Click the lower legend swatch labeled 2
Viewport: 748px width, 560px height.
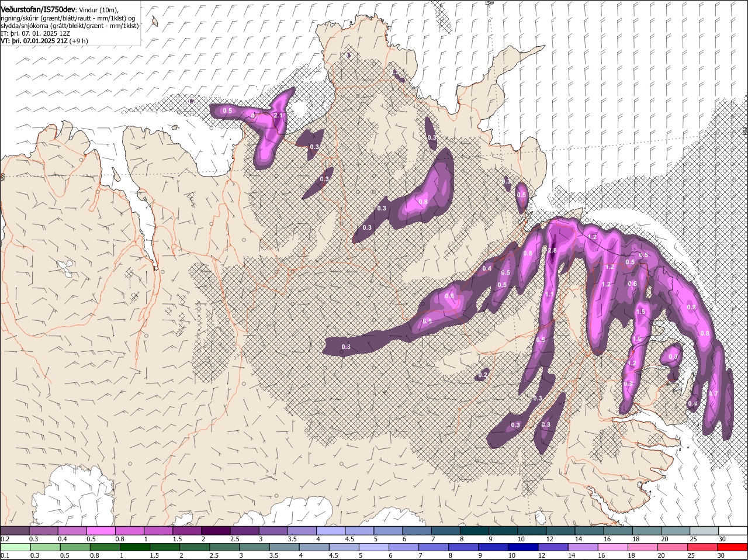tap(195, 547)
